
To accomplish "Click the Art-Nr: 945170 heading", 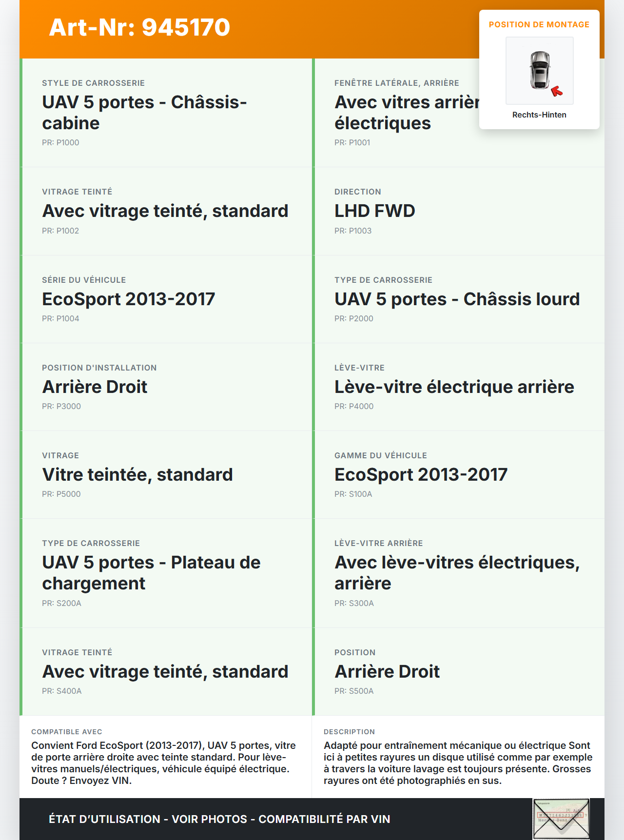I will click(139, 27).
